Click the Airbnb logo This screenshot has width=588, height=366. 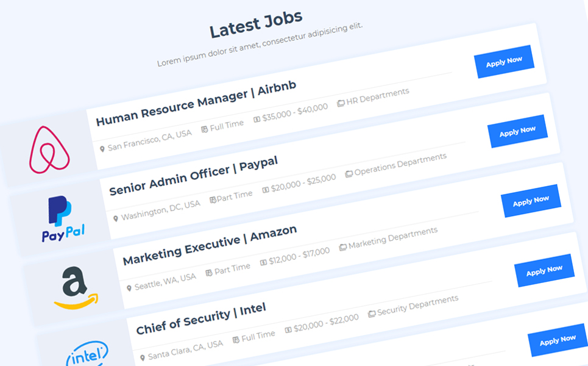pos(49,150)
